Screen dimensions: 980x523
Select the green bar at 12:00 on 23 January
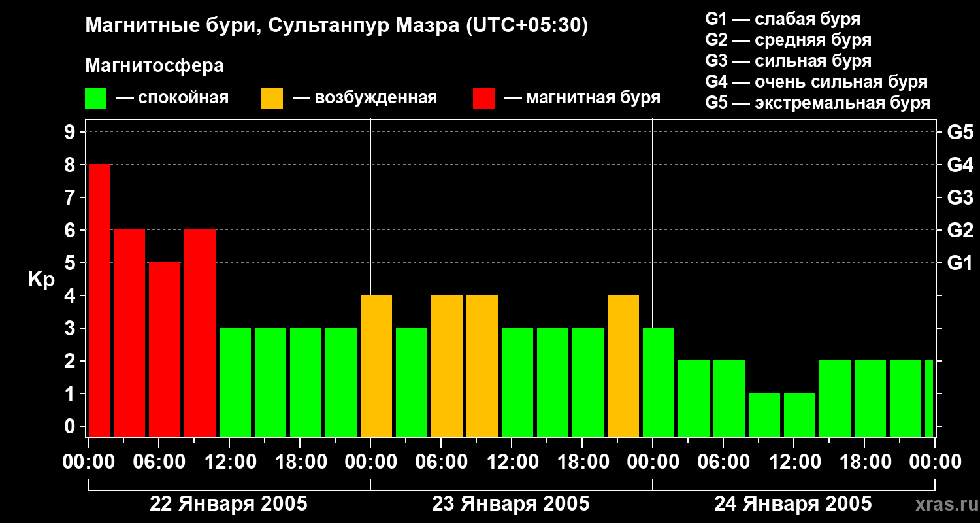tap(517, 382)
